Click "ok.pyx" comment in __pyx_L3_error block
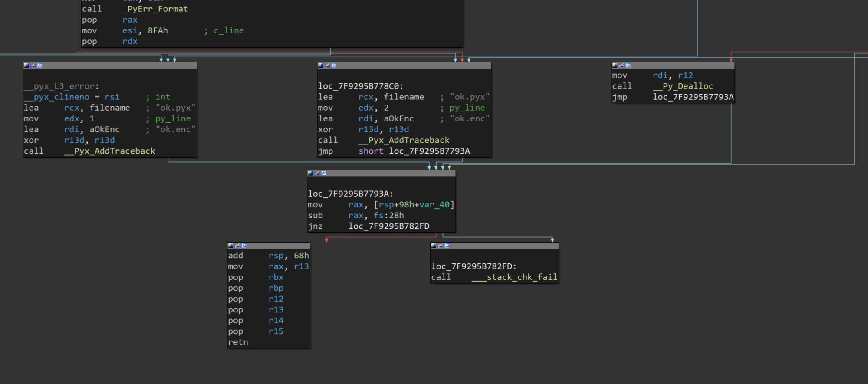This screenshot has width=868, height=384. coord(176,108)
